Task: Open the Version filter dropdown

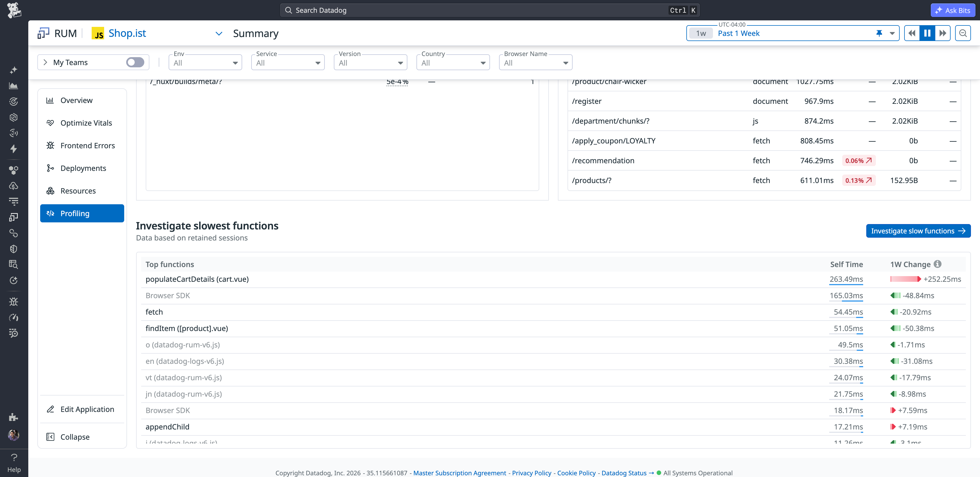Action: click(x=370, y=63)
